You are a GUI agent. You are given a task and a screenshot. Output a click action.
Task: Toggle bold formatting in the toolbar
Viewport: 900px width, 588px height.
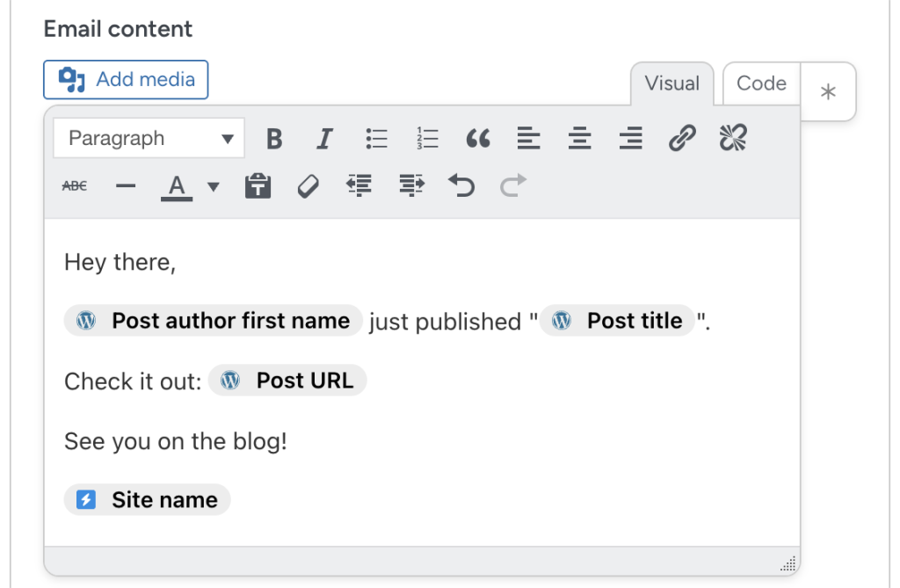[x=273, y=138]
